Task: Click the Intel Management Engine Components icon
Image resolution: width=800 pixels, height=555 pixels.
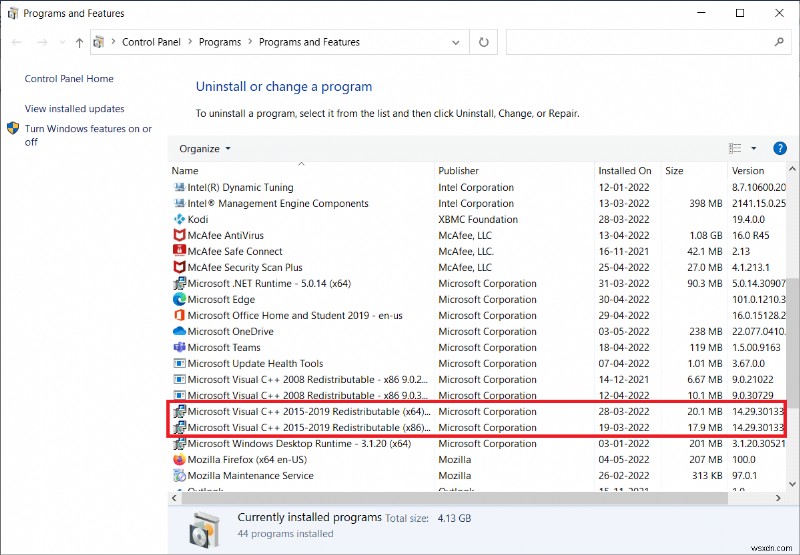Action: (x=179, y=203)
